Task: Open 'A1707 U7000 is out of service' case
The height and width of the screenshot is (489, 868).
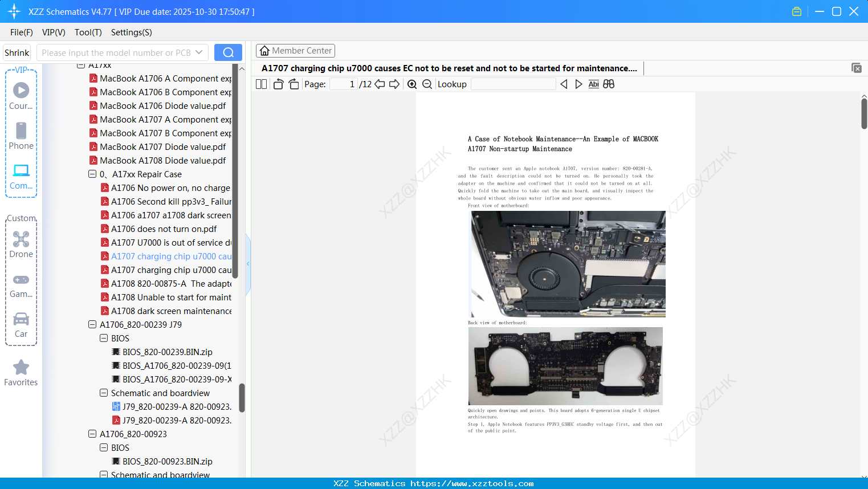Action: tap(166, 243)
